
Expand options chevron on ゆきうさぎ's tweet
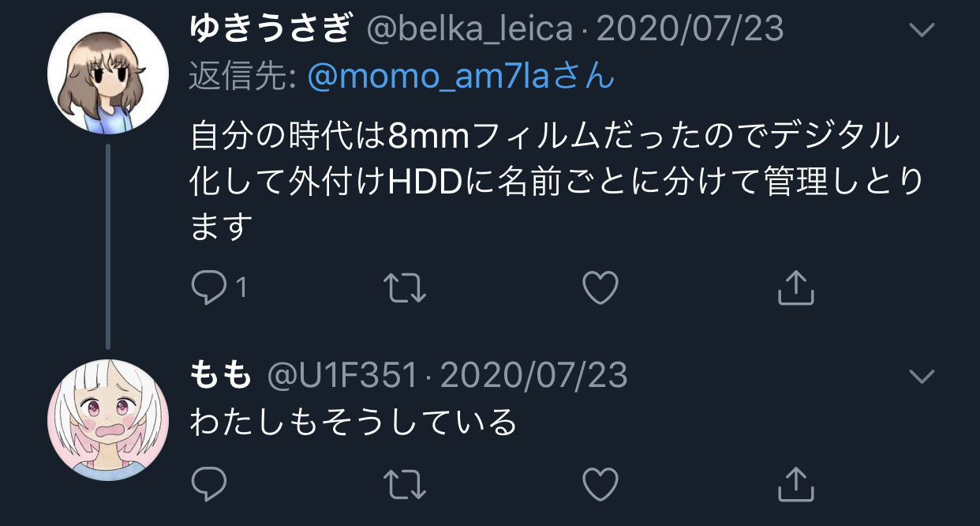pyautogui.click(x=922, y=31)
